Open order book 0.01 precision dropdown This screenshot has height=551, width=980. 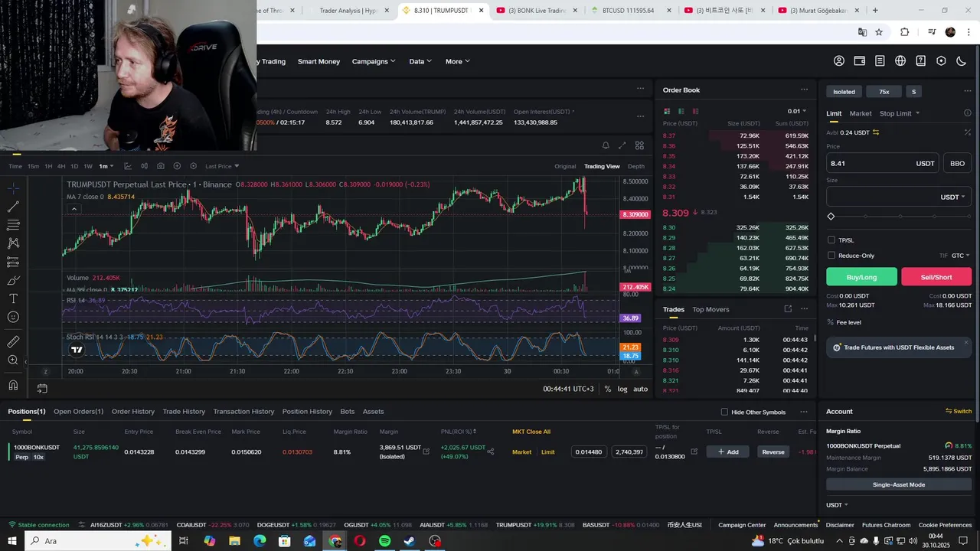click(797, 111)
